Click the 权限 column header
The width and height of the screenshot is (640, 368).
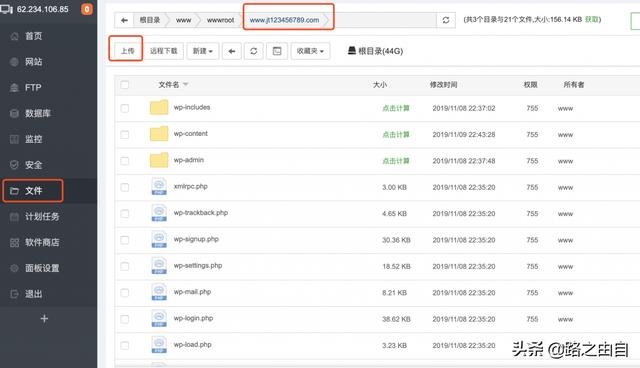(530, 84)
